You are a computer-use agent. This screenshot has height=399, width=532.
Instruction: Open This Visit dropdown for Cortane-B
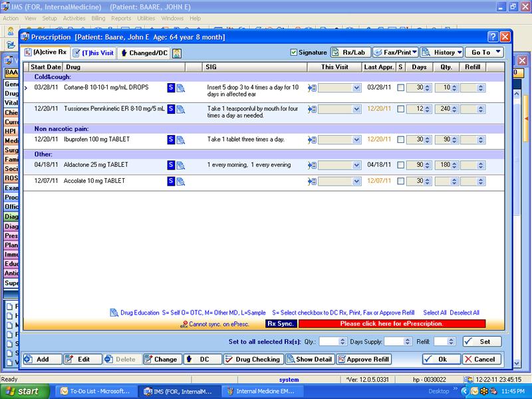click(x=356, y=88)
